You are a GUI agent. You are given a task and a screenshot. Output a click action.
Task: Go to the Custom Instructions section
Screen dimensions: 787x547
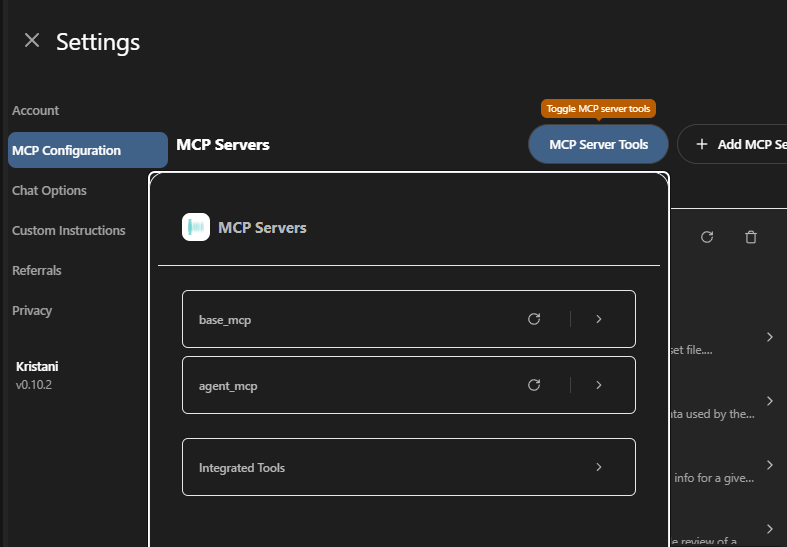[69, 230]
